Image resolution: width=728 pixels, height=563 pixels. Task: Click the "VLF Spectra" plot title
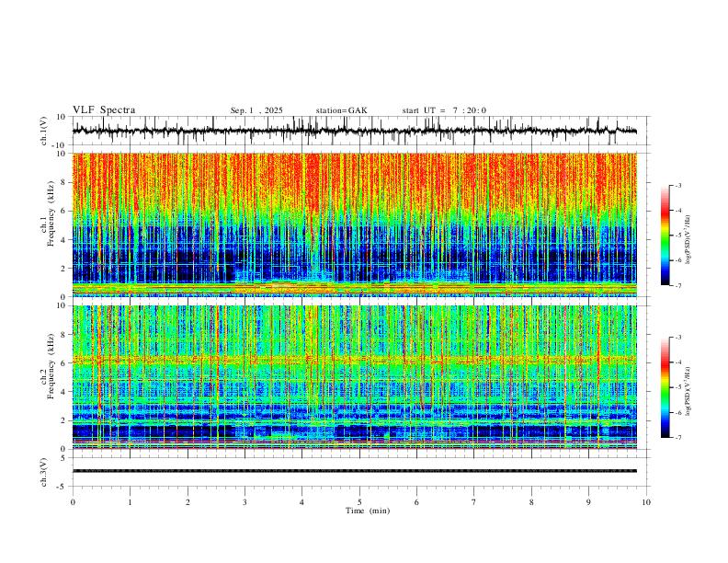tap(104, 110)
